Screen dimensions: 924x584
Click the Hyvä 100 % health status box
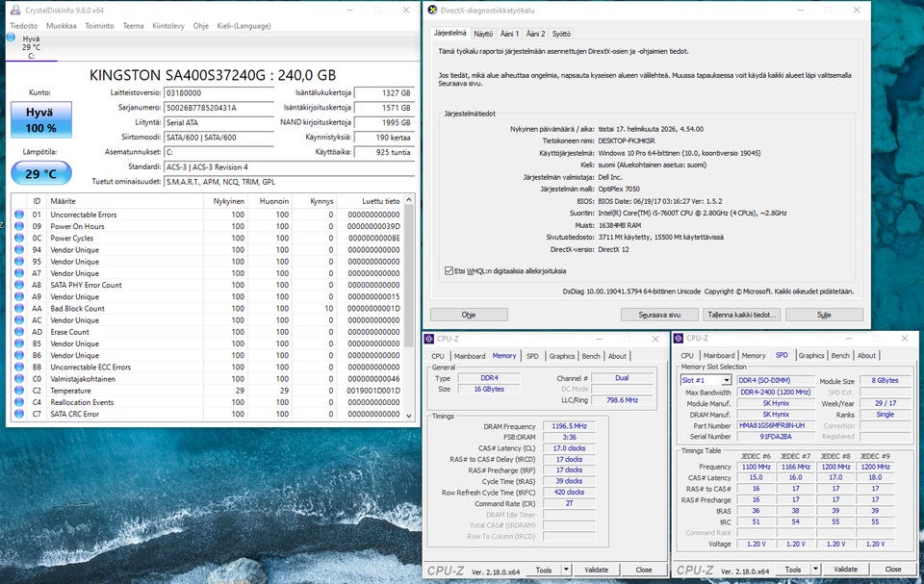pyautogui.click(x=40, y=120)
